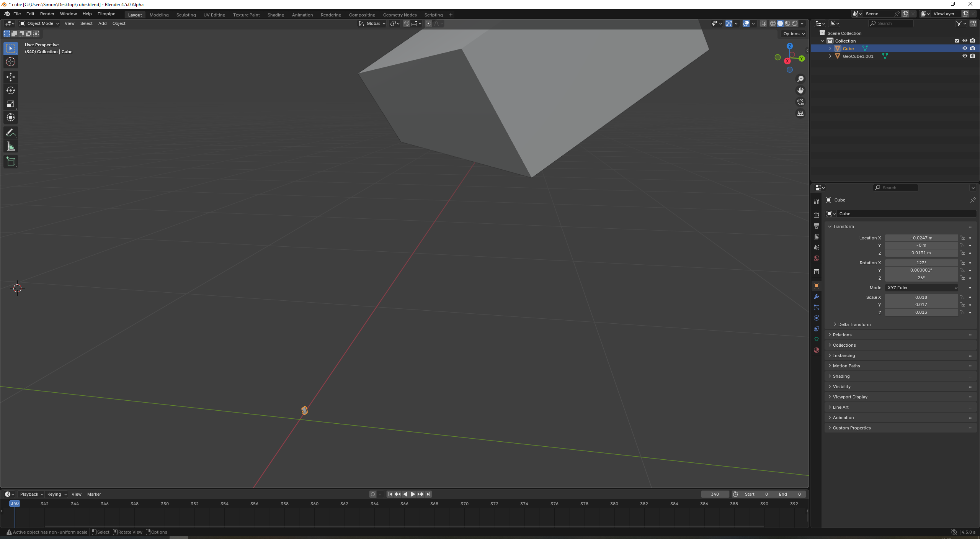Expand the Relations panel
980x539 pixels.
(x=842, y=335)
